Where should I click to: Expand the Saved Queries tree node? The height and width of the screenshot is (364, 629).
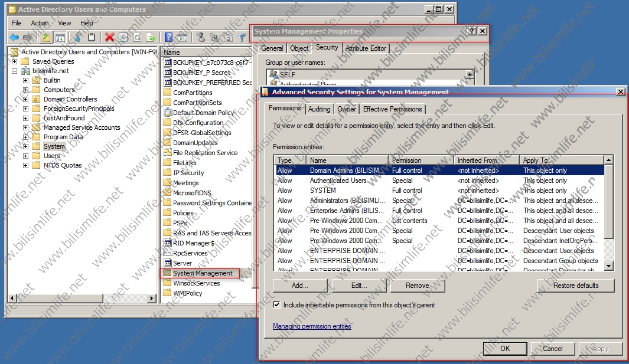tap(14, 61)
